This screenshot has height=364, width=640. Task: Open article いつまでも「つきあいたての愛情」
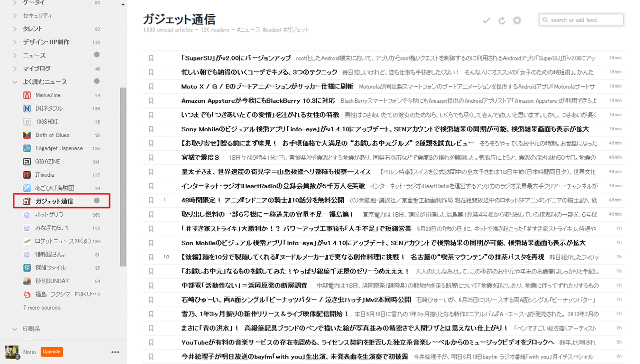260,115
